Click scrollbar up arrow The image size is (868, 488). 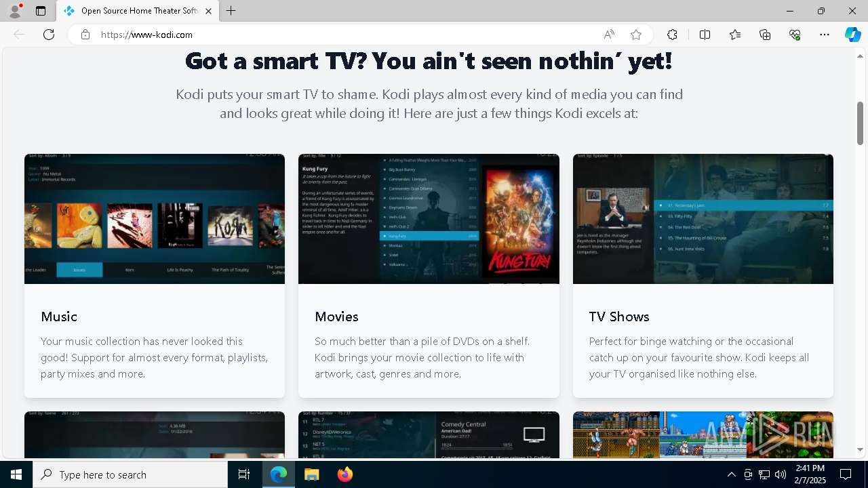(861, 56)
